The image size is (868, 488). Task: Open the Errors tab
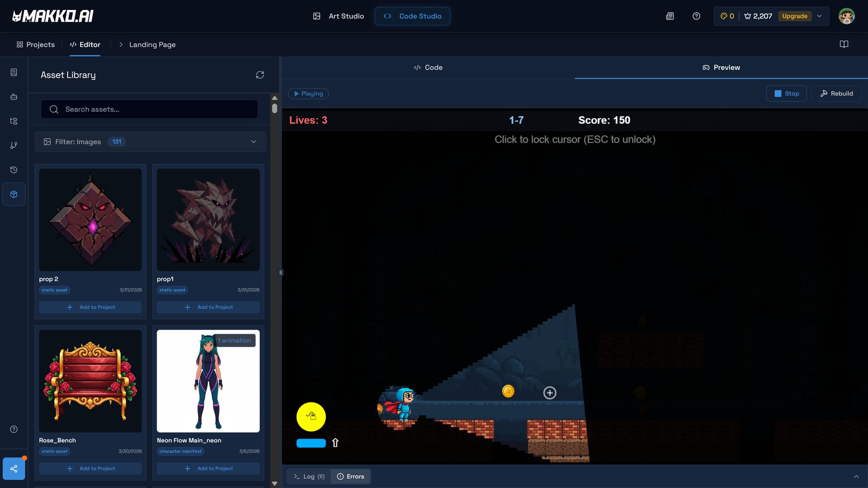pyautogui.click(x=351, y=476)
